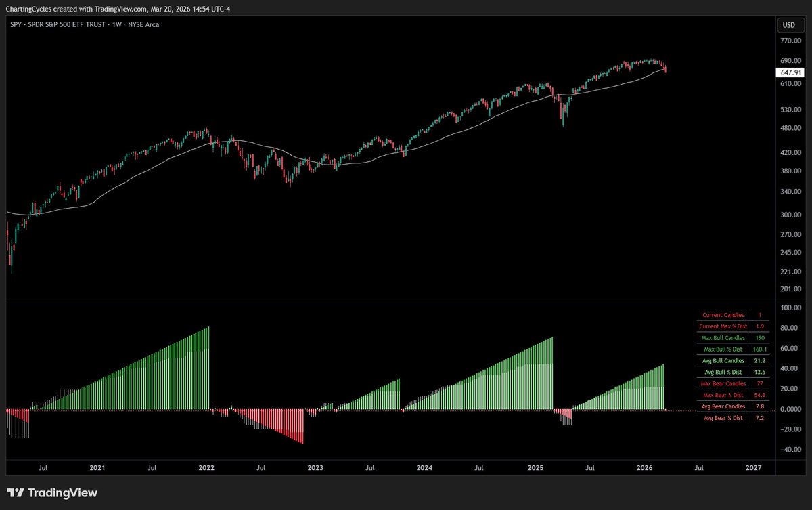The width and height of the screenshot is (812, 510).
Task: Select the Max Bear % Dist table label
Action: tap(723, 395)
